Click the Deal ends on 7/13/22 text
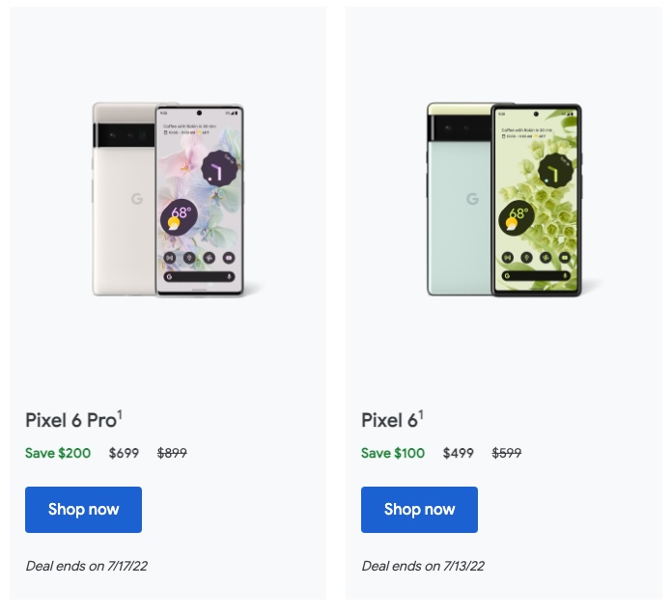 (422, 566)
